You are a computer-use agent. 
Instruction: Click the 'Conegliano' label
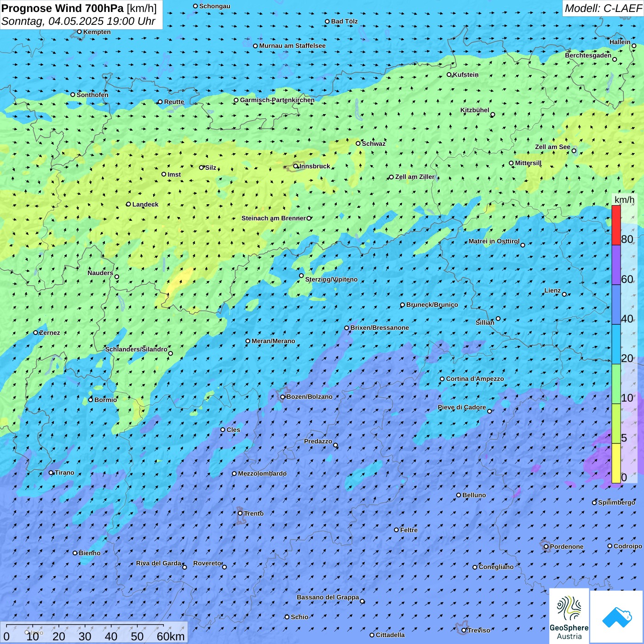click(x=496, y=567)
